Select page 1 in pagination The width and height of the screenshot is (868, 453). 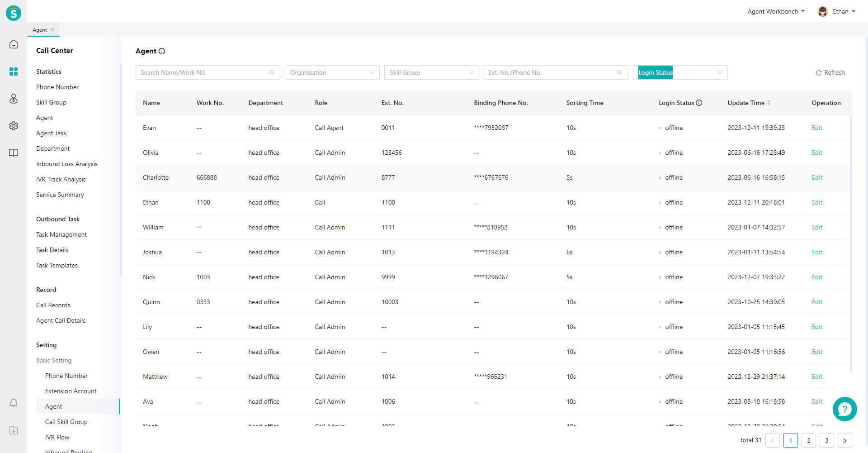click(791, 440)
